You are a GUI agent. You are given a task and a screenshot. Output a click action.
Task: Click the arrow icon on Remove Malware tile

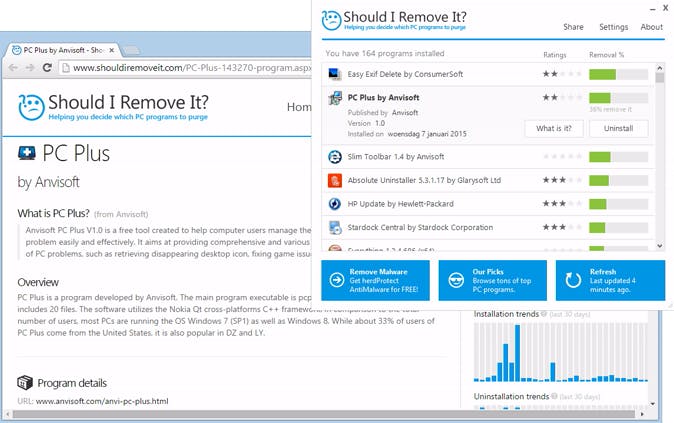pyautogui.click(x=337, y=280)
